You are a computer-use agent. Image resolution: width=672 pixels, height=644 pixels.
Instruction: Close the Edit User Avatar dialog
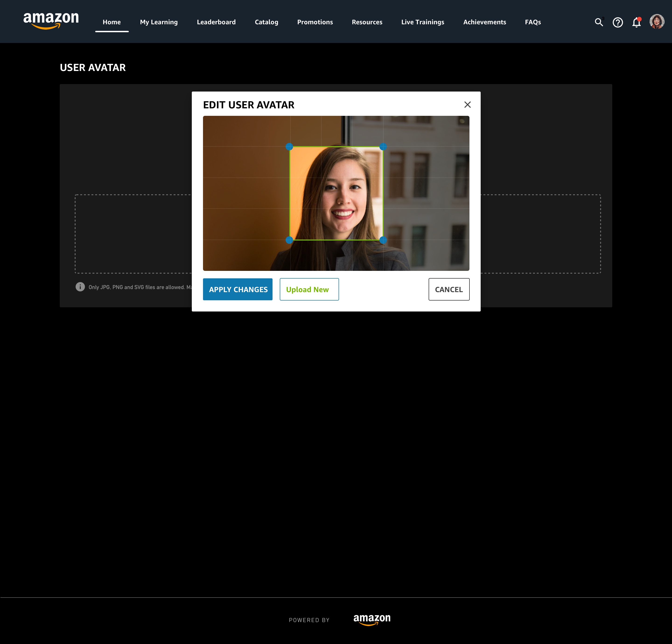[467, 105]
